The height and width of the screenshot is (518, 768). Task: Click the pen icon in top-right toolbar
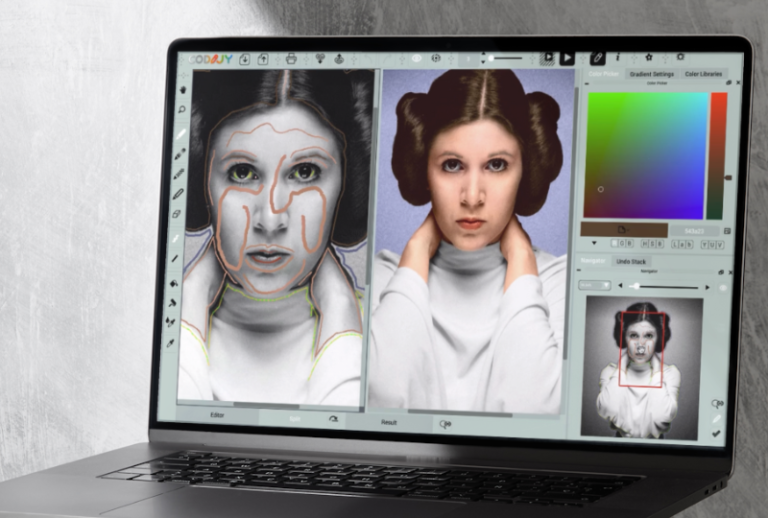point(597,59)
